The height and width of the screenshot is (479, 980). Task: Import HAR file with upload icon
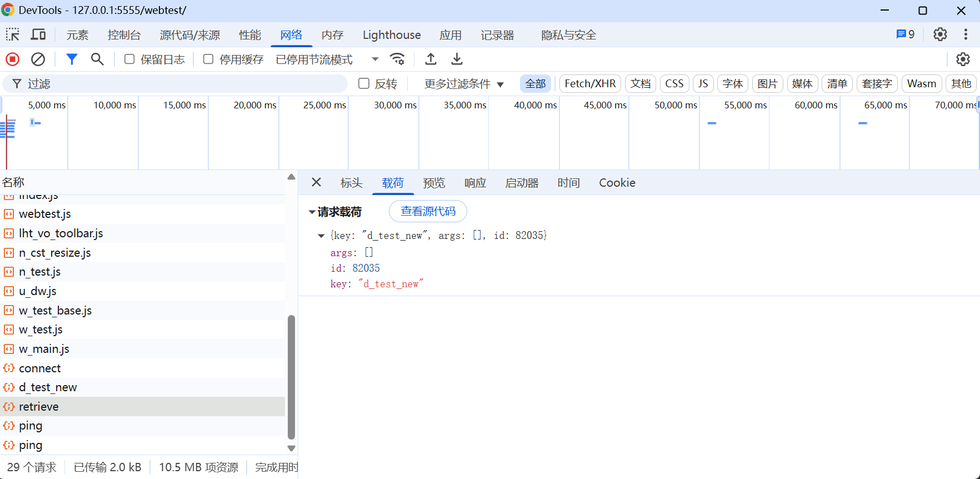point(431,59)
